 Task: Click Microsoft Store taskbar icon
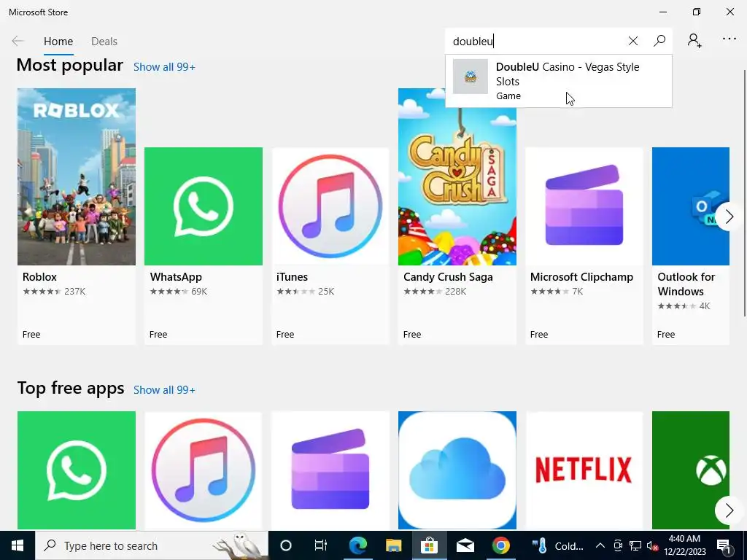(x=429, y=545)
